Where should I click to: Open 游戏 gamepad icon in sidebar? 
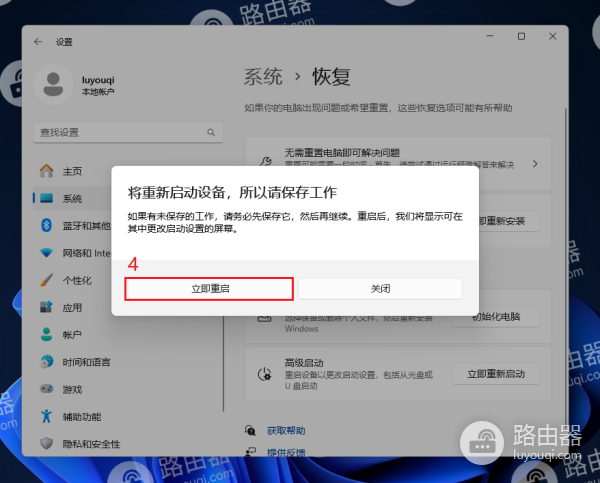point(46,389)
